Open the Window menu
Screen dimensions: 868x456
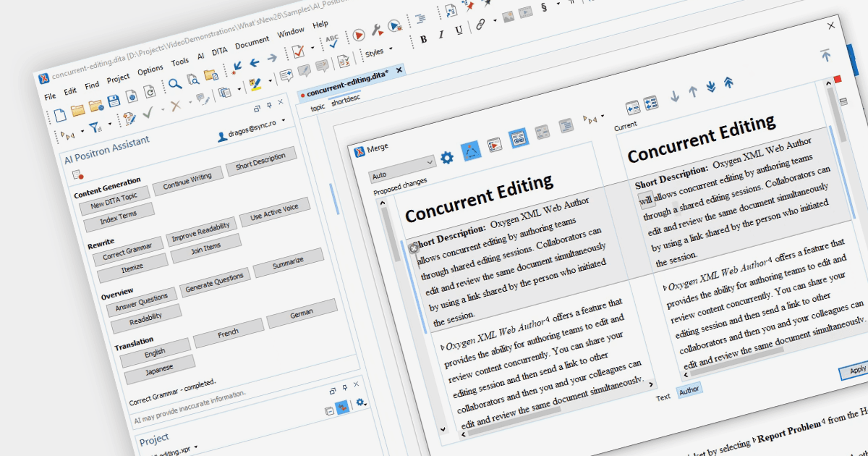(291, 33)
